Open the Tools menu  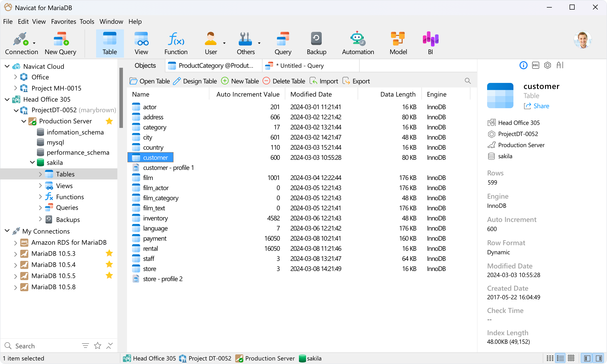87,21
